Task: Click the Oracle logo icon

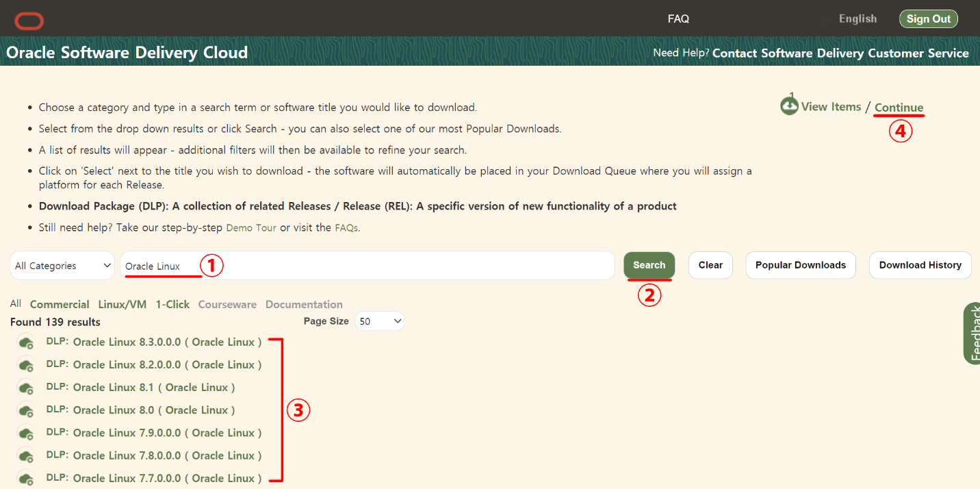Action: (29, 21)
